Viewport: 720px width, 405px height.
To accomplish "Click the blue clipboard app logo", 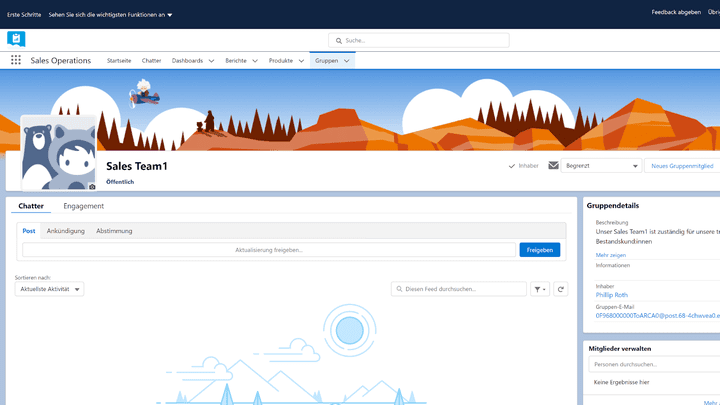I will [x=16, y=39].
